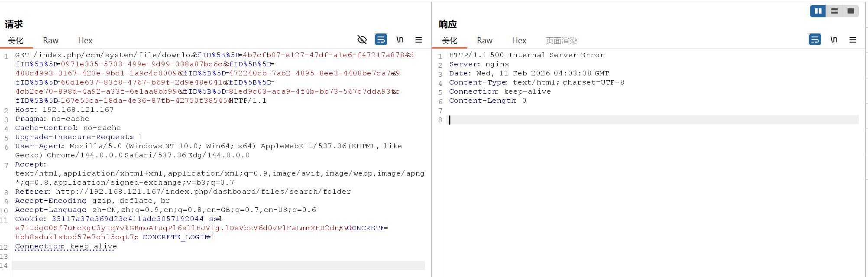Select response 美化 (Pretty) tab
This screenshot has height=277, width=868.
tap(450, 40)
